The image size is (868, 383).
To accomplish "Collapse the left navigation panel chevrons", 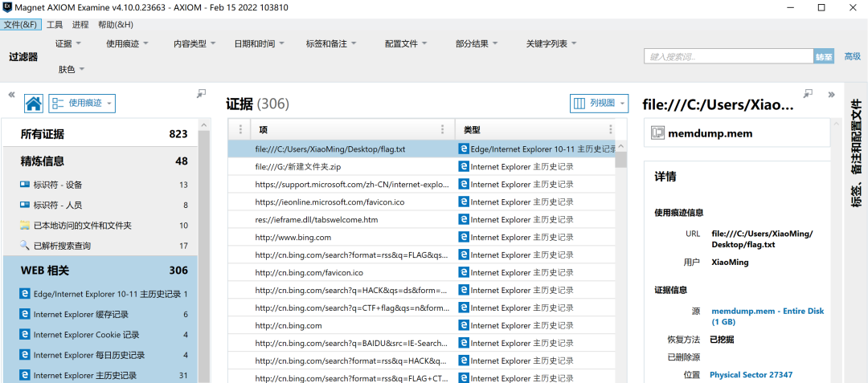I will (x=11, y=95).
